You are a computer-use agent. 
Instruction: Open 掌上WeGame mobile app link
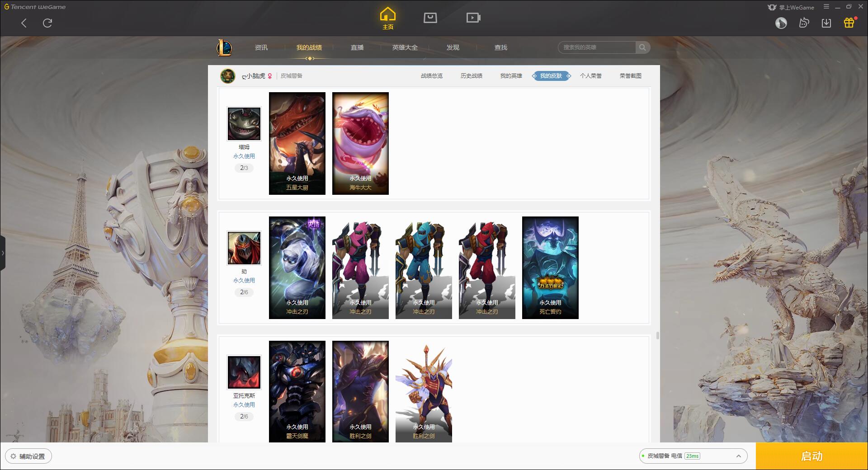(791, 7)
